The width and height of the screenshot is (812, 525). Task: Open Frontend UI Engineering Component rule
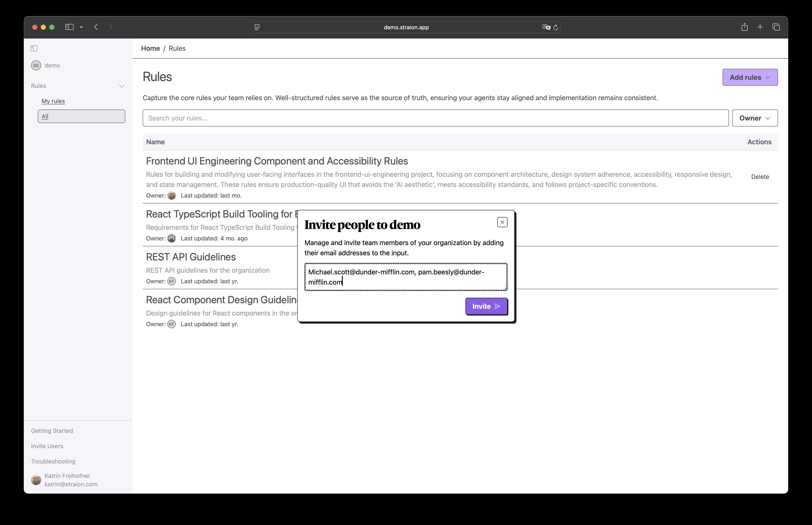(277, 161)
